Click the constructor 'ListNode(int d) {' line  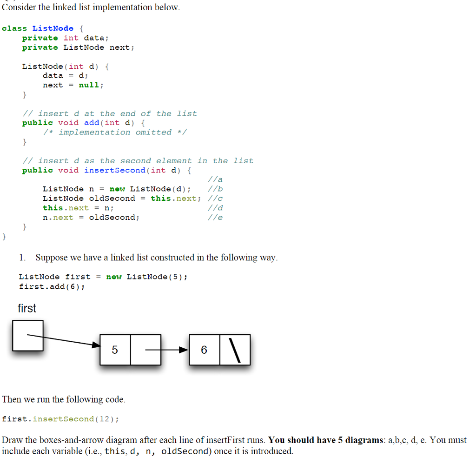pos(66,66)
